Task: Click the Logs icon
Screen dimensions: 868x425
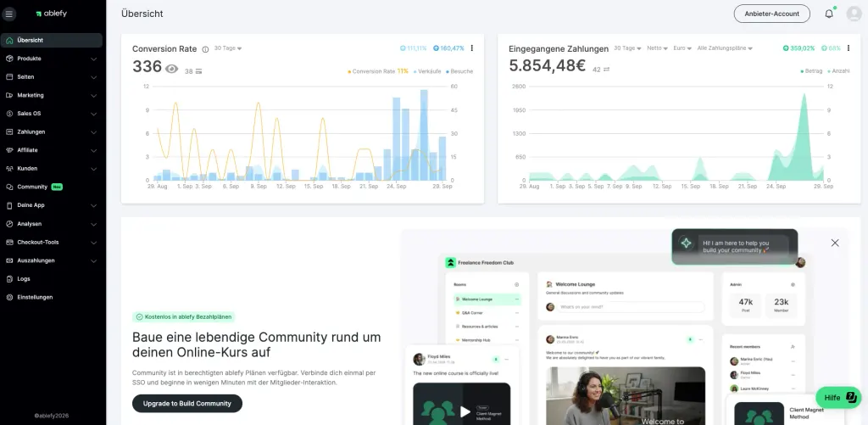Action: [x=9, y=279]
